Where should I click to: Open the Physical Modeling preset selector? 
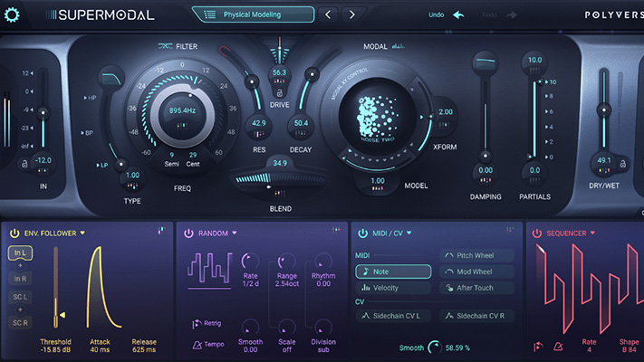254,14
